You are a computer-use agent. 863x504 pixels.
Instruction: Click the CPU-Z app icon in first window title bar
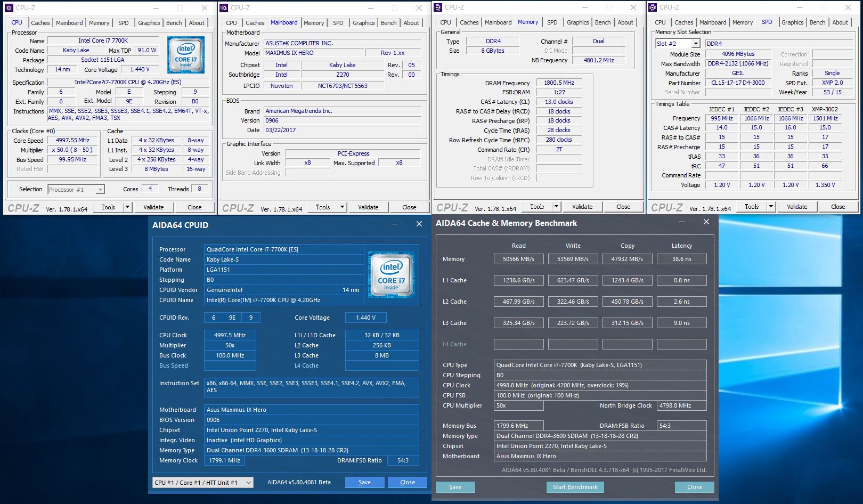[x=9, y=8]
